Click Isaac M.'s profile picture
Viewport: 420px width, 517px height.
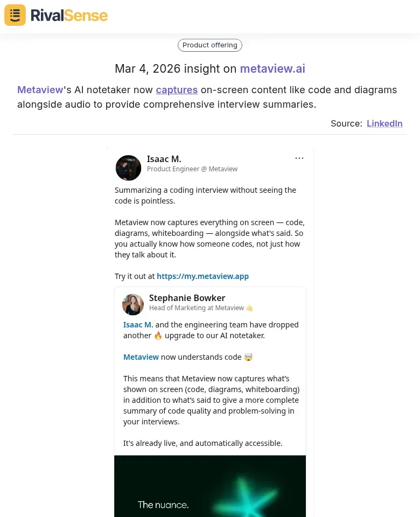click(128, 167)
